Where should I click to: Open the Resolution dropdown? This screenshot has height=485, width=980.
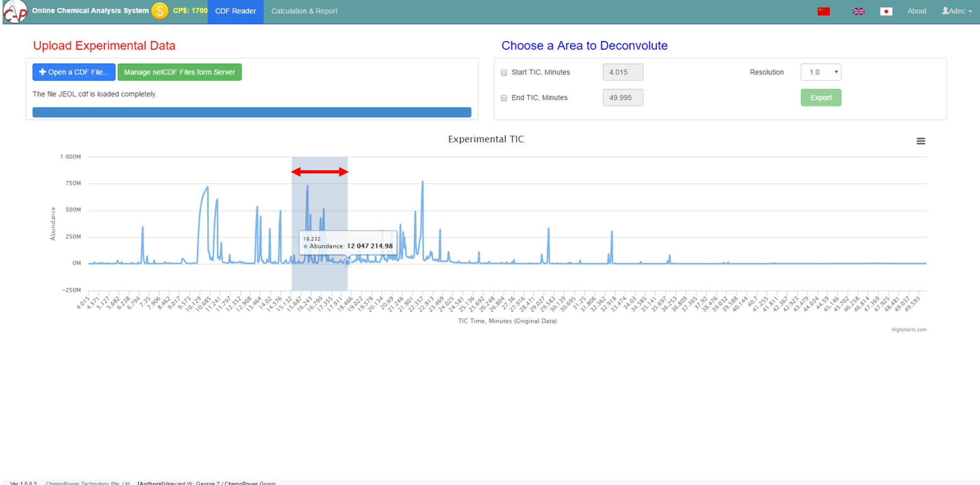[820, 72]
